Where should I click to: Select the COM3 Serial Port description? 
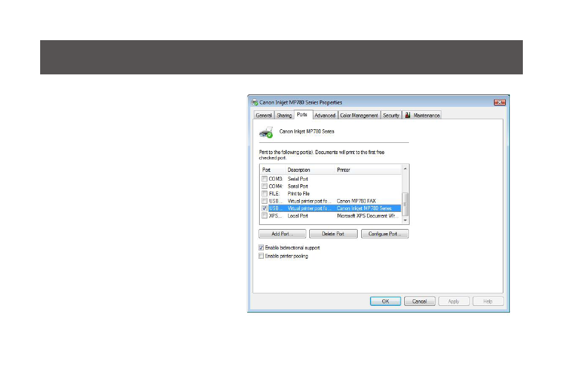click(x=297, y=179)
